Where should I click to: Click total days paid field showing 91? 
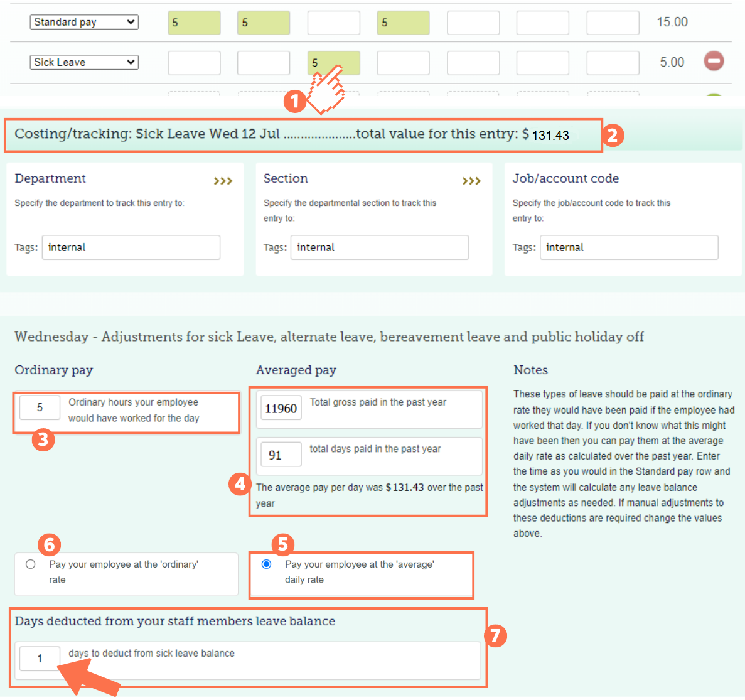point(281,454)
